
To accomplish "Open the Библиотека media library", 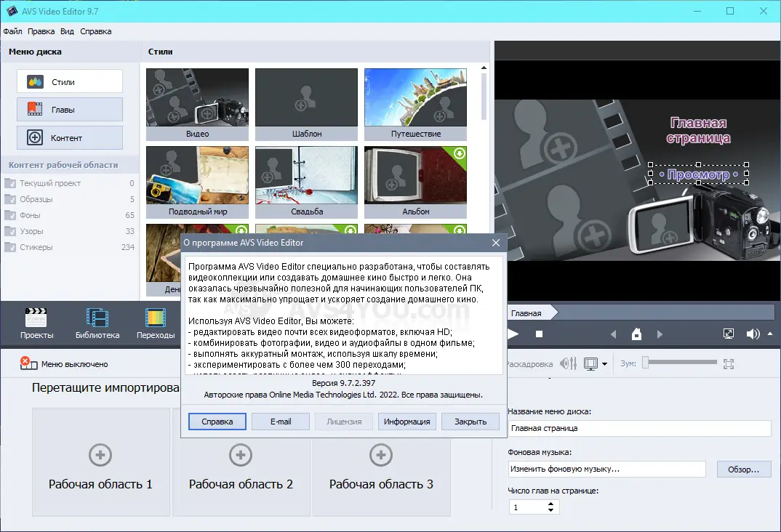I will coord(97,323).
